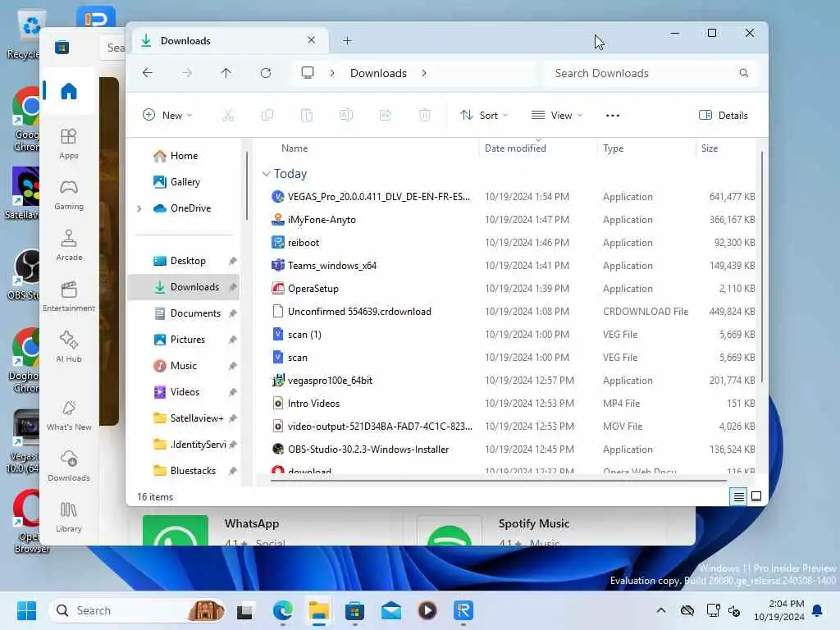Open Arcade in Microsoft Store sidebar
The width and height of the screenshot is (840, 630).
point(69,245)
